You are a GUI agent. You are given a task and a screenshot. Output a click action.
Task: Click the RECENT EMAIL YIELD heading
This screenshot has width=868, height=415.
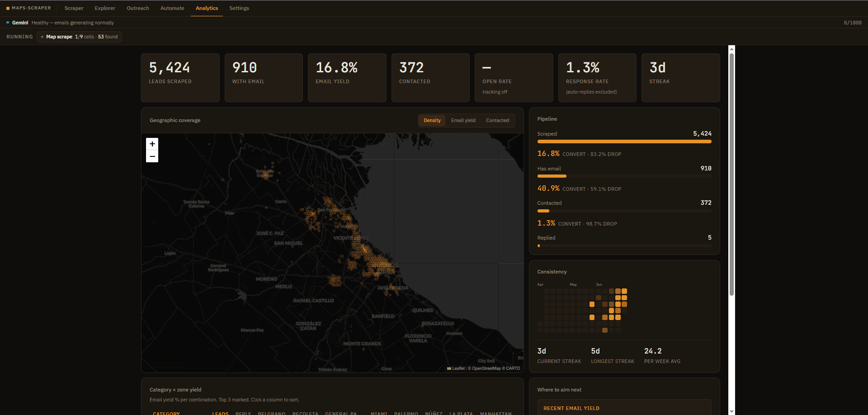571,408
